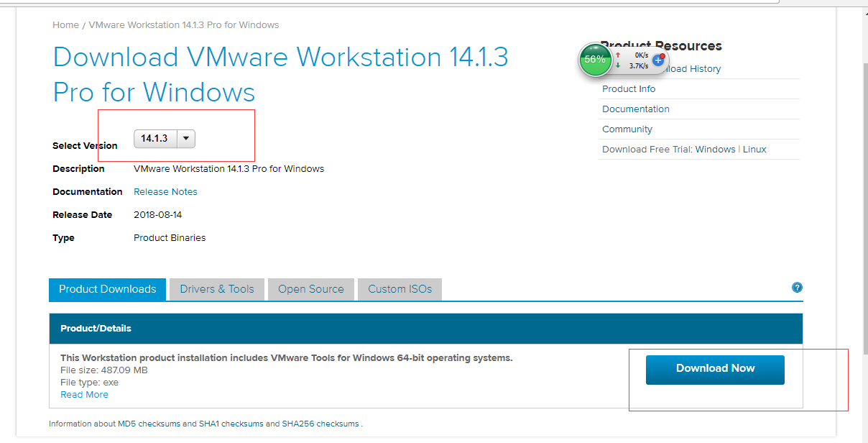
Task: Click the blue help question mark icon
Action: click(x=797, y=288)
